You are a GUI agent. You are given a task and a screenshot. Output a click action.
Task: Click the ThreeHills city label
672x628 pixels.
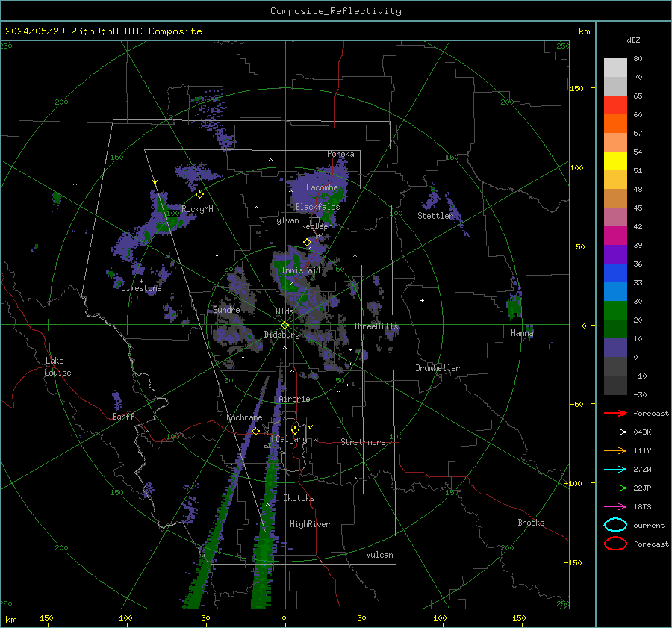[376, 326]
